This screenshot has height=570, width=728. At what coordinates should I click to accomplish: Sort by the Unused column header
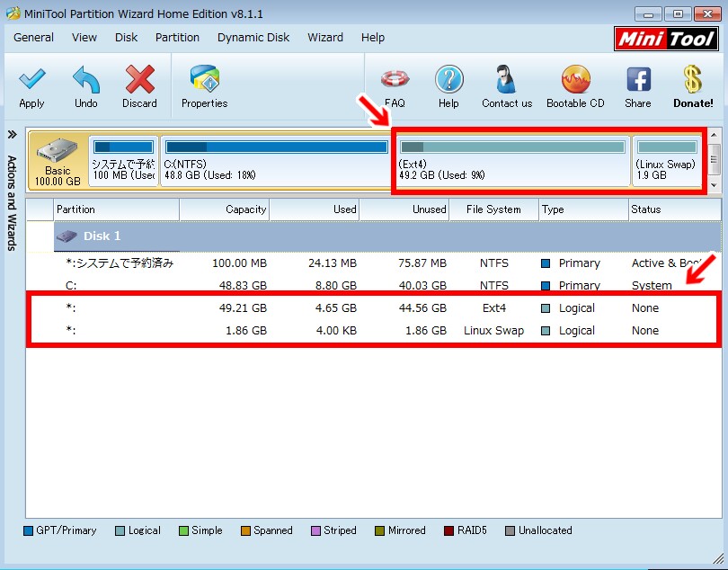(404, 209)
